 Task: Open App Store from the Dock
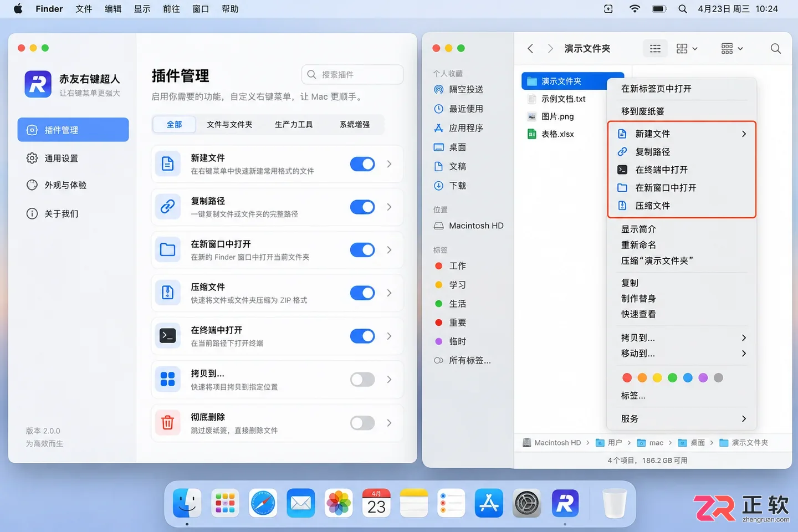click(x=489, y=503)
